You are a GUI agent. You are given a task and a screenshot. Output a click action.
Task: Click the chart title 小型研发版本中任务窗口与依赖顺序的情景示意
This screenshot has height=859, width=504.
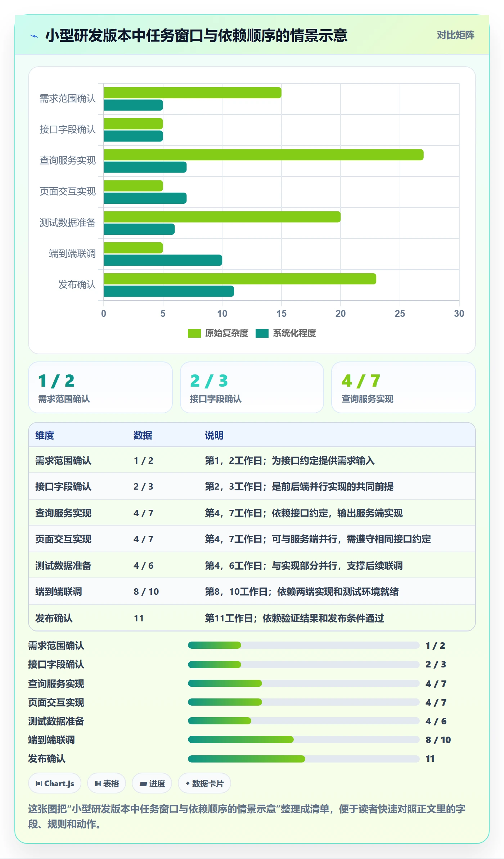(196, 36)
